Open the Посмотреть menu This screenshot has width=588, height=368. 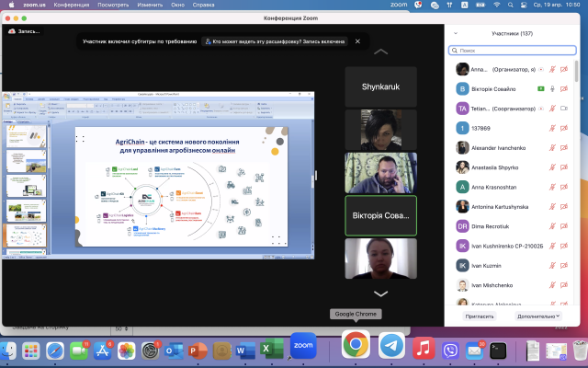coord(113,5)
